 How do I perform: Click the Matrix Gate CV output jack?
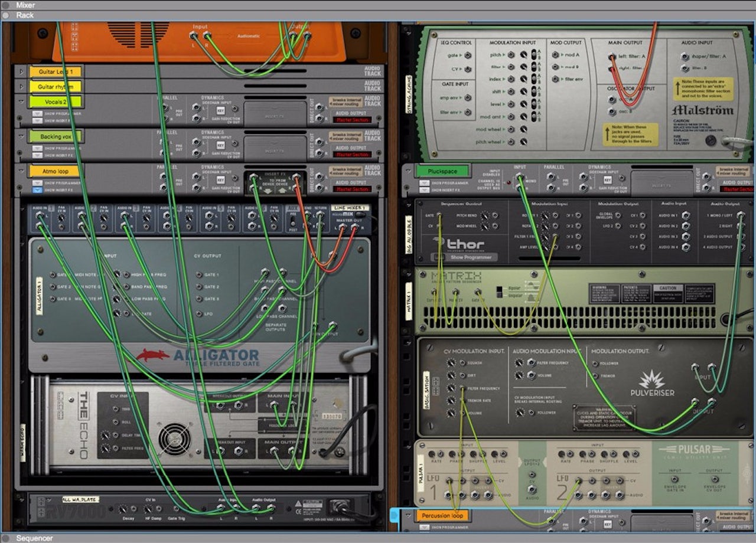tap(477, 292)
